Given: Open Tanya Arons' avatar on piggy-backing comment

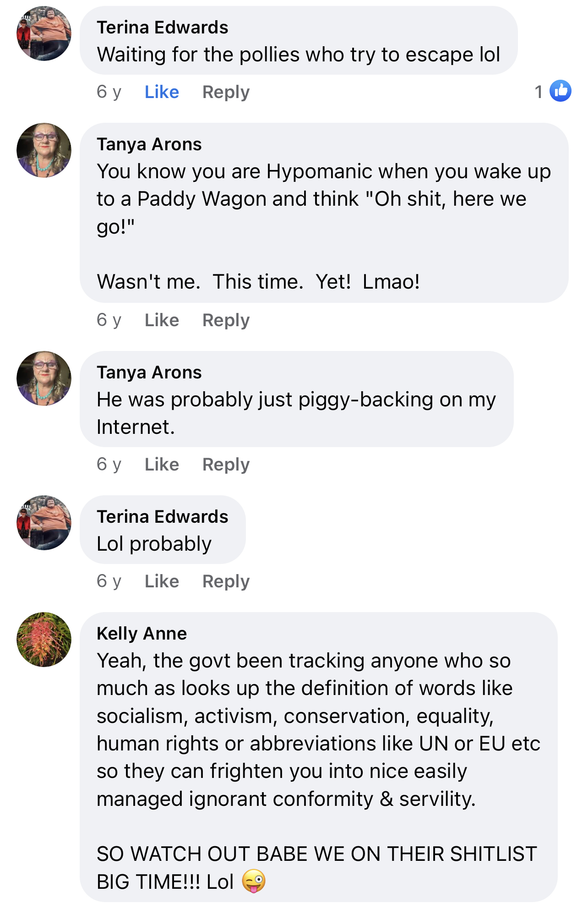Looking at the screenshot, I should coord(44,378).
